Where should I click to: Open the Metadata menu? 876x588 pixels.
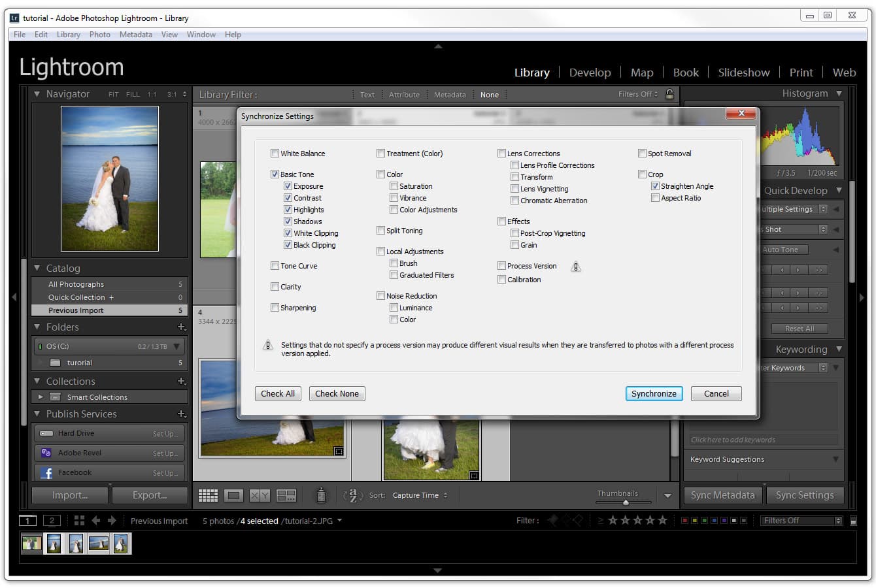[135, 34]
